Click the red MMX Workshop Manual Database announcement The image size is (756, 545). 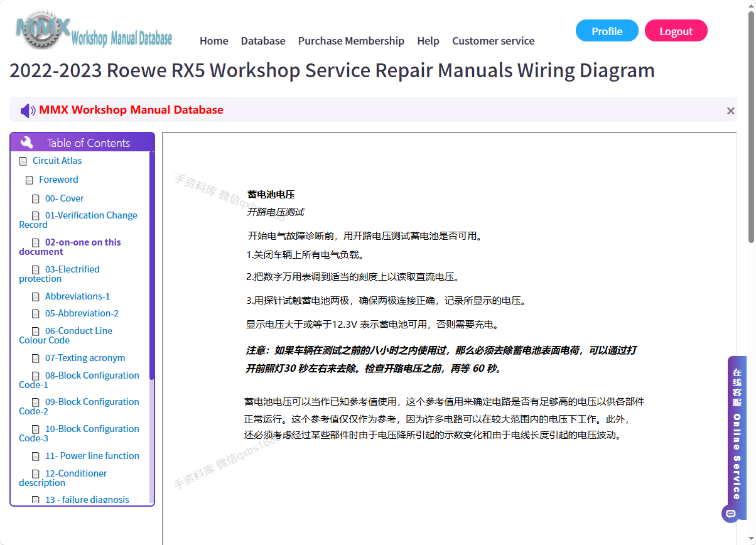[131, 110]
